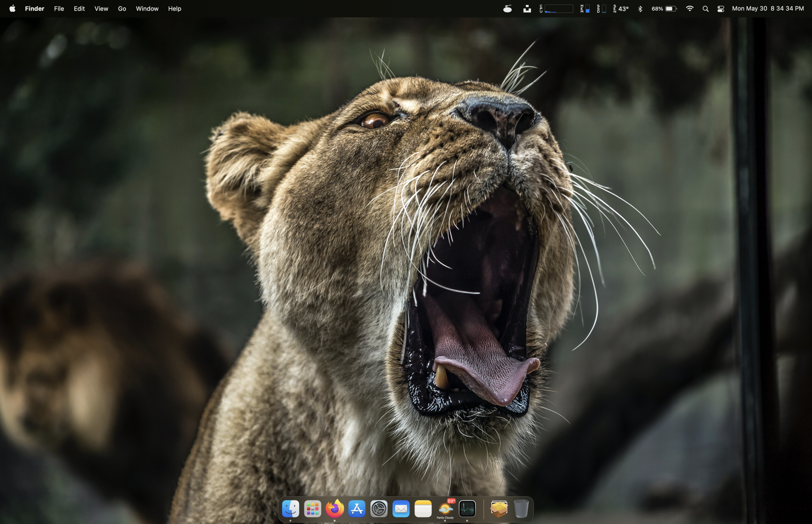The image size is (812, 524).
Task: Open the Partly Cloudy weather app
Action: click(x=445, y=509)
